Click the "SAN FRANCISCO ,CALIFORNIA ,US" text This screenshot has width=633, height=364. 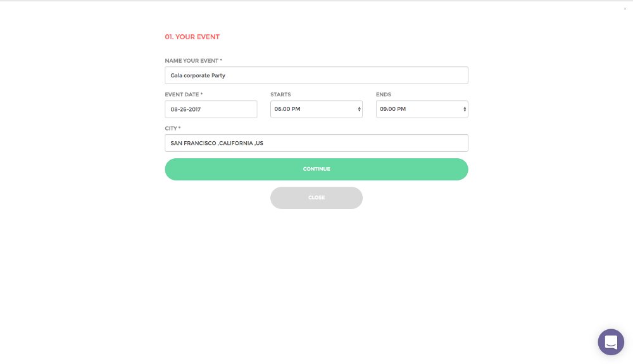pos(216,143)
